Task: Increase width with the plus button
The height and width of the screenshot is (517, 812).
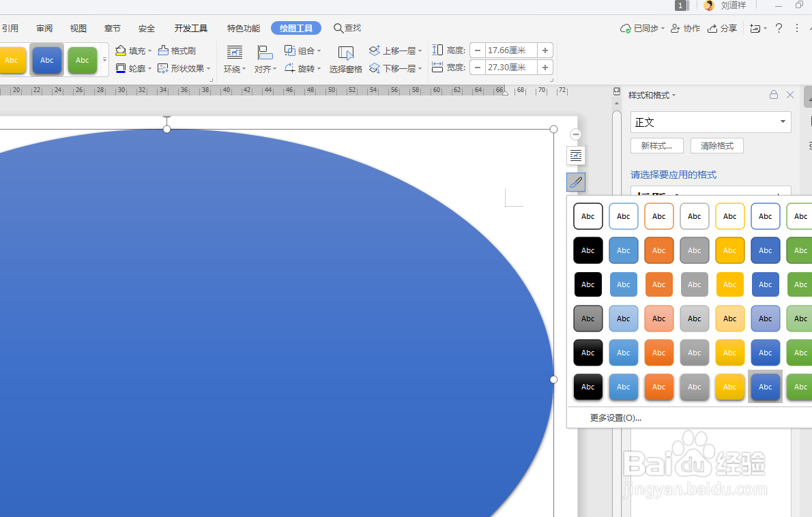Action: pos(545,68)
